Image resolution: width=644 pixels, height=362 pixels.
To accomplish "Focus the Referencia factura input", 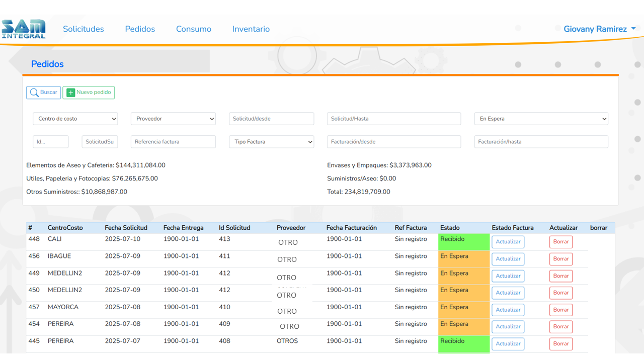I will tap(173, 142).
